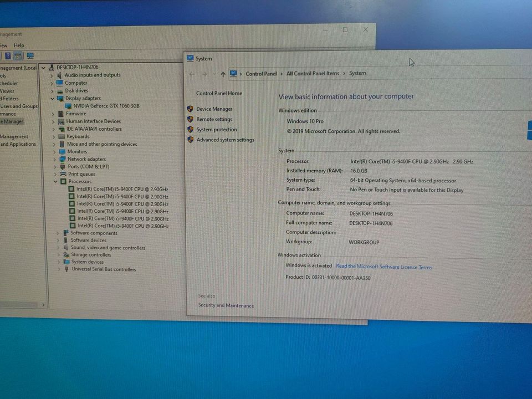The image size is (532, 399).
Task: Select the Keyboards icon
Action: point(62,136)
